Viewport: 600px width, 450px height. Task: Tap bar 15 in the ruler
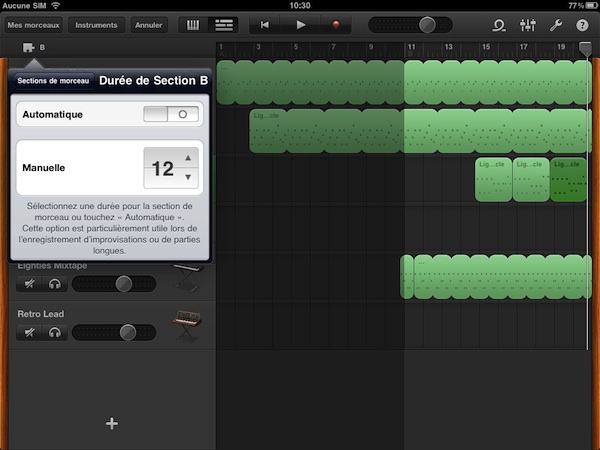486,47
